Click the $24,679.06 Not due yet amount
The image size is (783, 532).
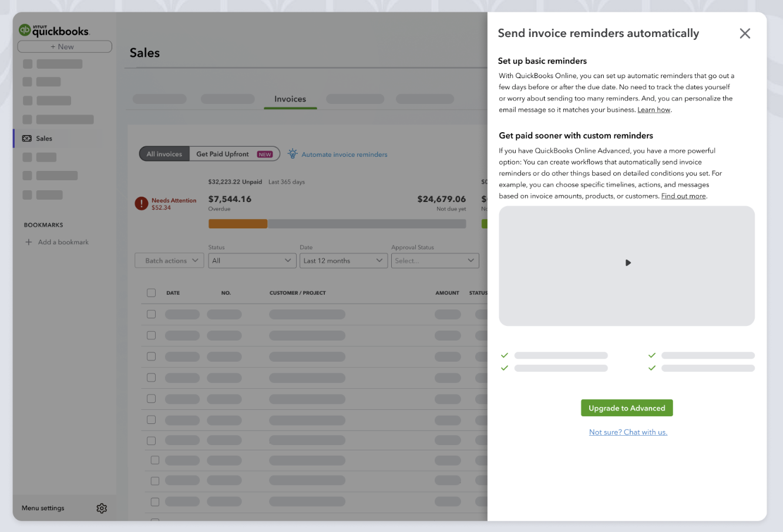pyautogui.click(x=442, y=199)
